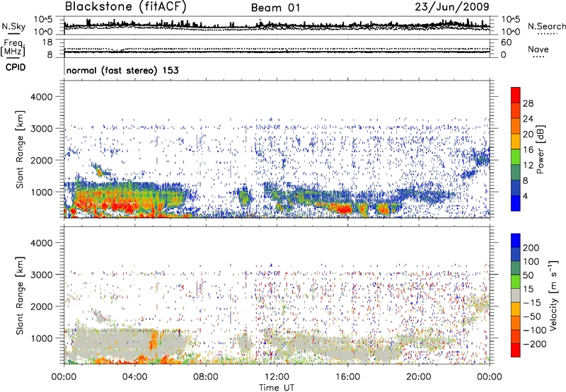Click the 'Power [dB]' colorbar label
The height and width of the screenshot is (392, 566).
point(540,149)
